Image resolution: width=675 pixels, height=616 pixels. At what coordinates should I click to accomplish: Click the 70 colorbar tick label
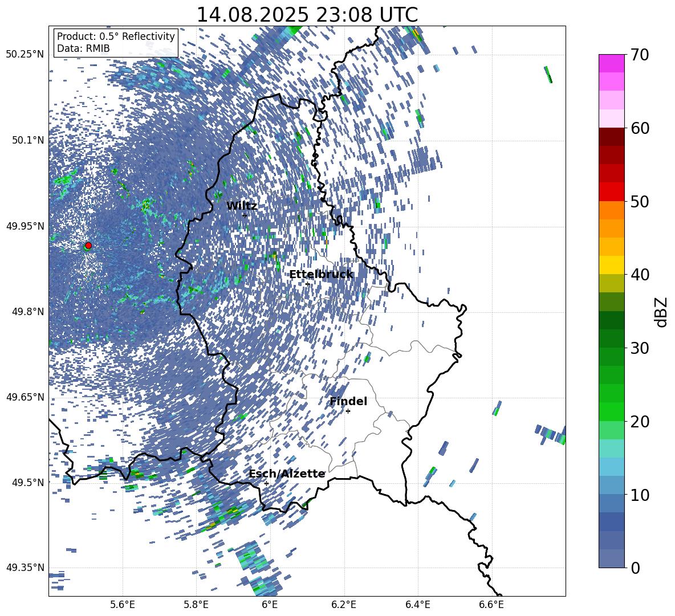(640, 55)
